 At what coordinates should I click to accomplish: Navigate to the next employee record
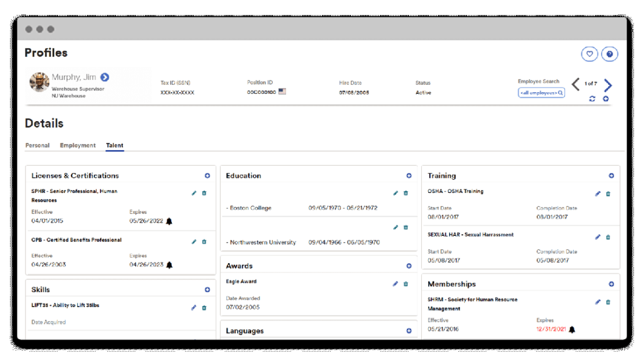click(x=607, y=85)
